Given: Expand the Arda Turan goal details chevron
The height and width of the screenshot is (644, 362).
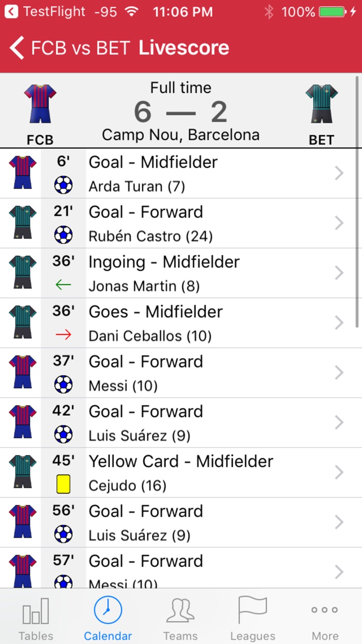Looking at the screenshot, I should [x=339, y=173].
